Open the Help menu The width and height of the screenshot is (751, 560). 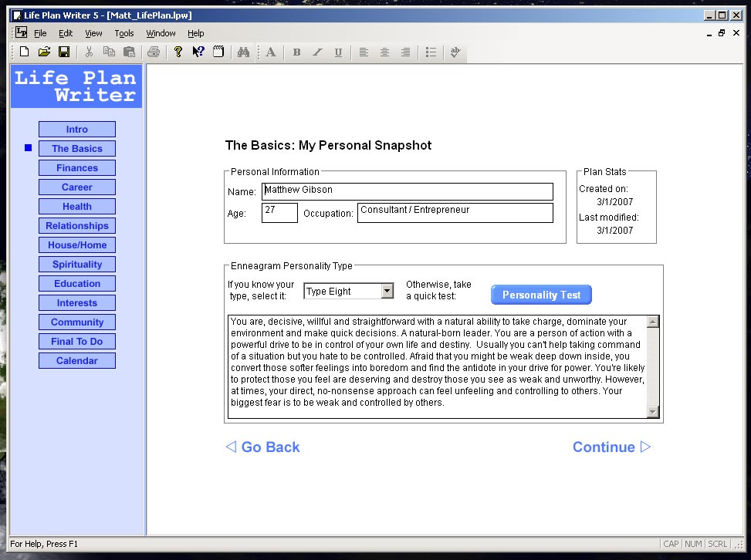pos(195,33)
